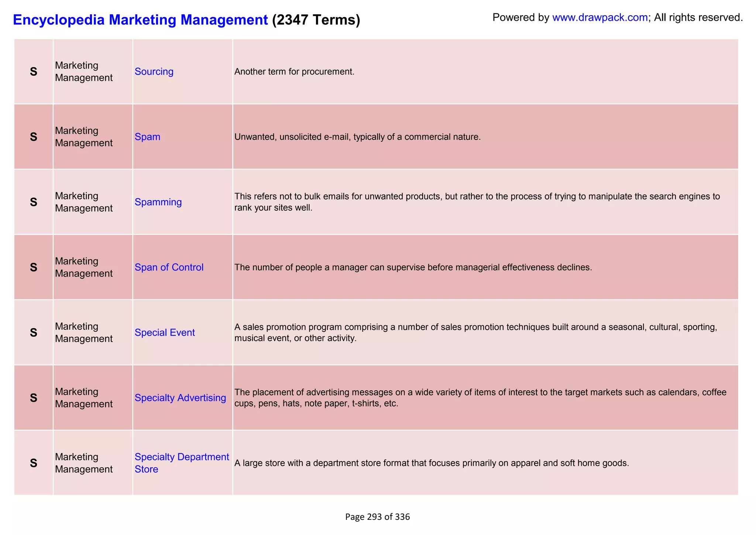Click the 'S' letter cell in Span of Control row
The height and width of the screenshot is (535, 756).
point(34,267)
